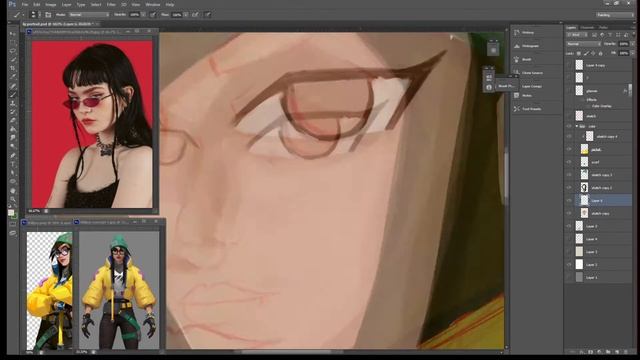Toggle visibility of Layer 9 copy
The width and height of the screenshot is (640, 360).
tap(569, 65)
